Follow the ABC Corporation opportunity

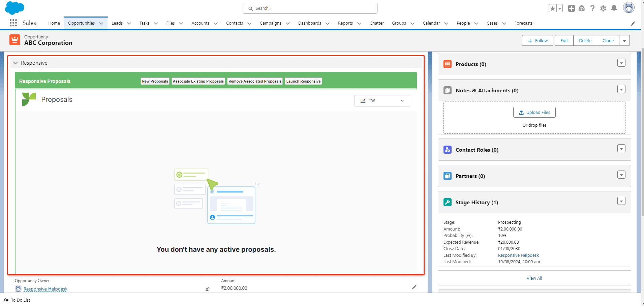(x=538, y=41)
